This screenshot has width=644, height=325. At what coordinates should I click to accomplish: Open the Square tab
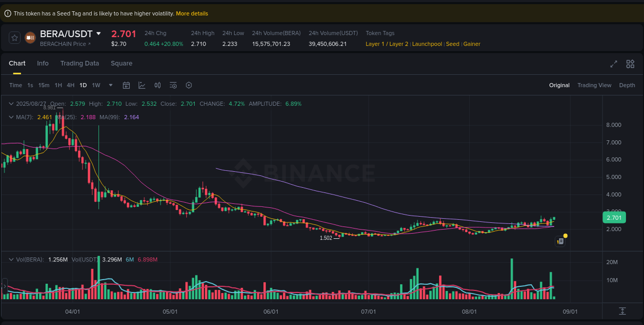click(x=122, y=63)
